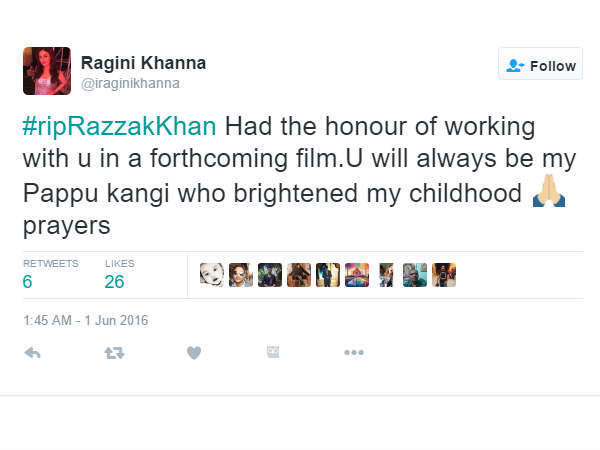600x450 pixels.
Task: Open the 1:45 AM - 1 Jun 2016 timestamp
Action: [85, 321]
